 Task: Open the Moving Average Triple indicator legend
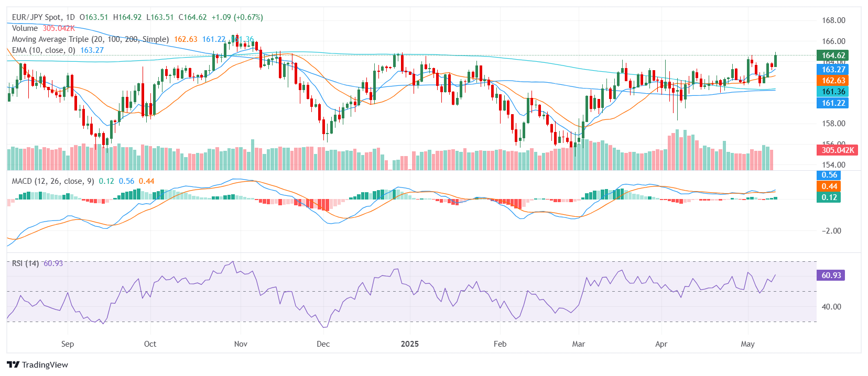coord(90,39)
